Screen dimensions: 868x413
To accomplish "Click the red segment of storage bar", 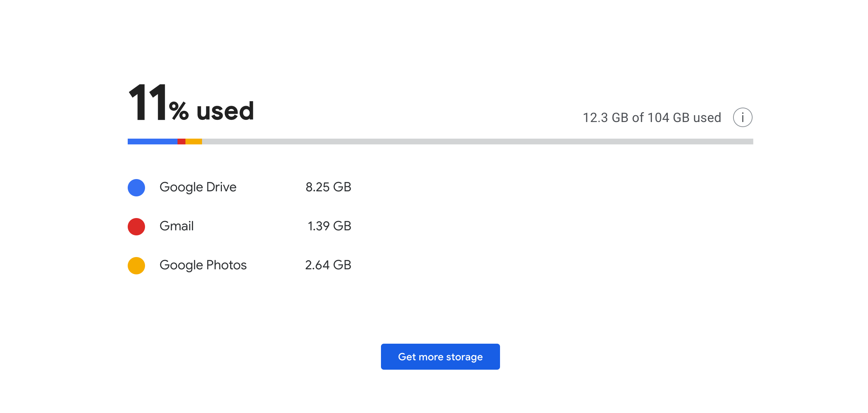I will tap(181, 142).
